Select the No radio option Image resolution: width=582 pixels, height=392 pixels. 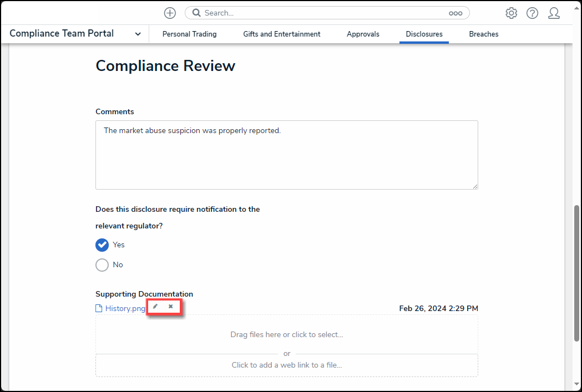(x=102, y=265)
